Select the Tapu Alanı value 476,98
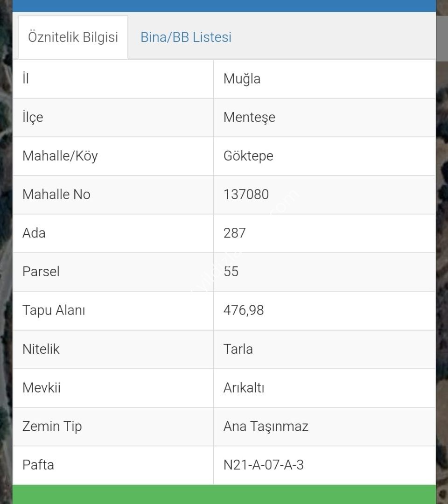Image resolution: width=448 pixels, height=504 pixels. (x=244, y=310)
